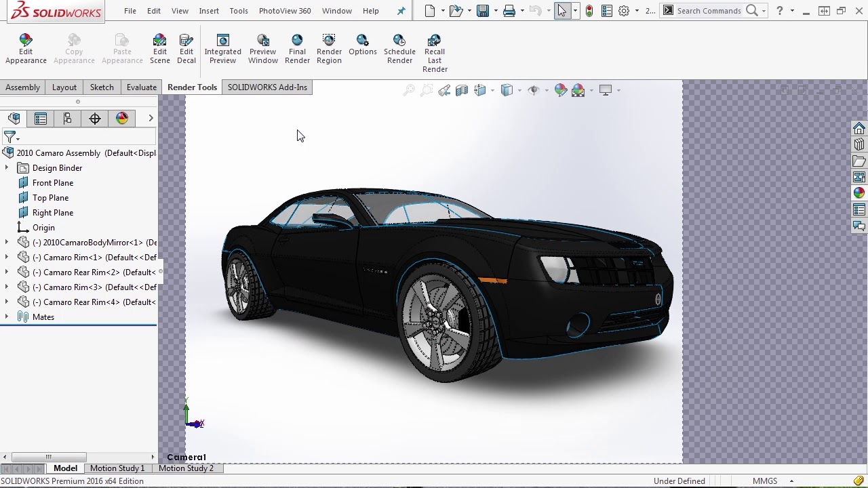Open Schedule Render
The image size is (868, 488).
coord(399,49)
